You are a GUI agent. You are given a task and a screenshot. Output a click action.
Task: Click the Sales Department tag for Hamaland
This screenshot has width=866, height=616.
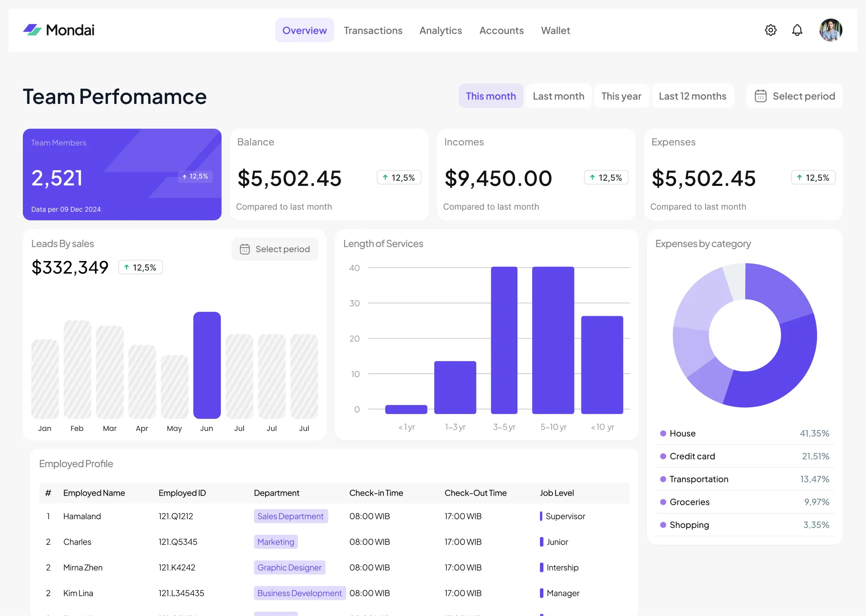290,516
